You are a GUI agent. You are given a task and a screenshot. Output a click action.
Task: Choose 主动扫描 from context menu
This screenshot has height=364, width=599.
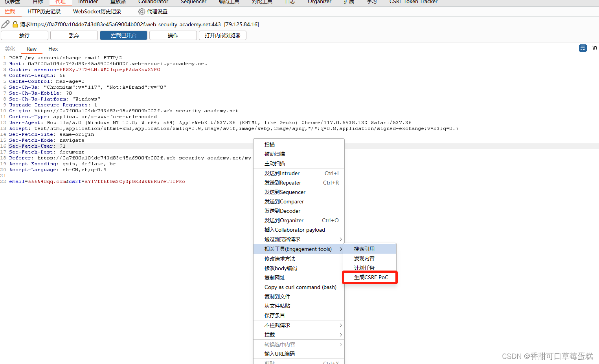[299, 163]
